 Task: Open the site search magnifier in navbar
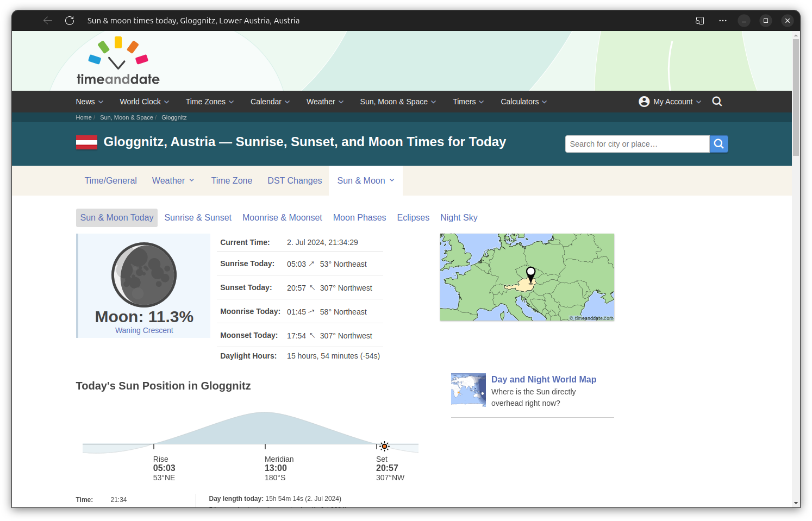(717, 102)
